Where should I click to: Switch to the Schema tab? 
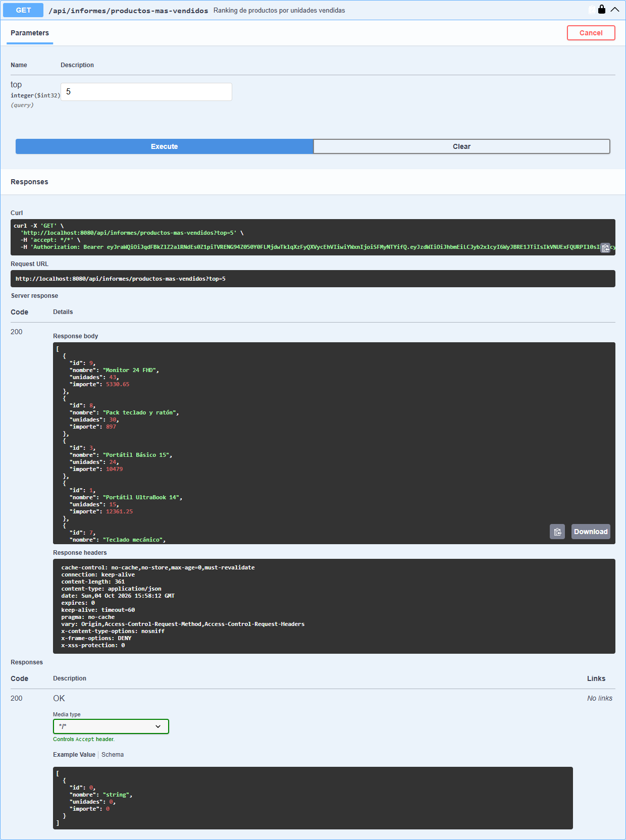point(113,755)
